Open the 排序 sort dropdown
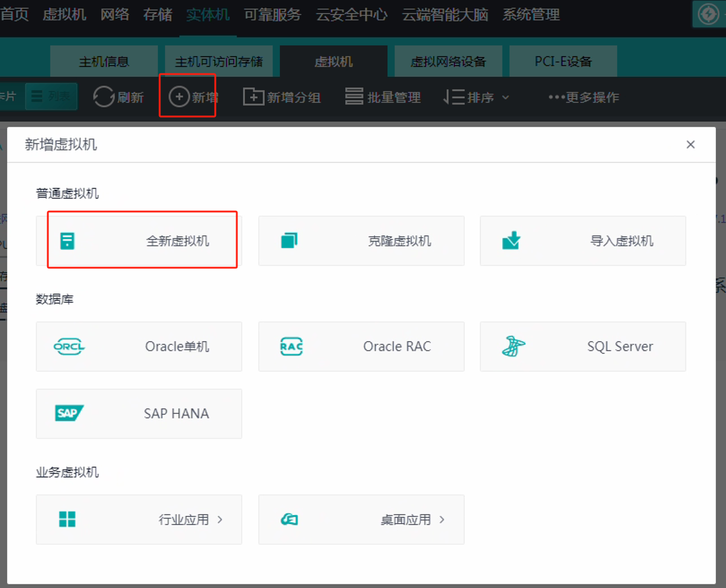The image size is (726, 588). [477, 97]
